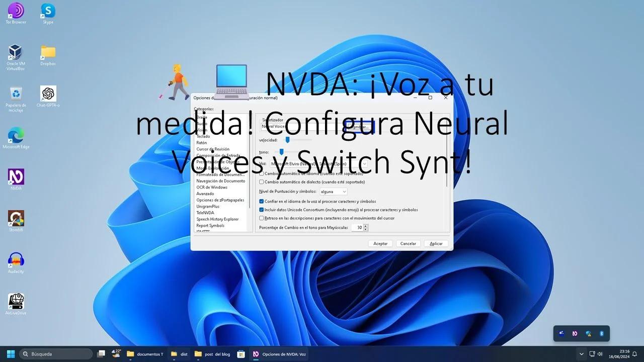
Task: Uncheck 'Confiar en el idioma de la voz'
Action: pos(261,201)
